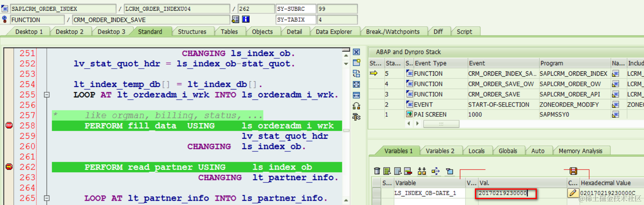Open the Tables tab
Screen dimensions: 644x205
229,32
